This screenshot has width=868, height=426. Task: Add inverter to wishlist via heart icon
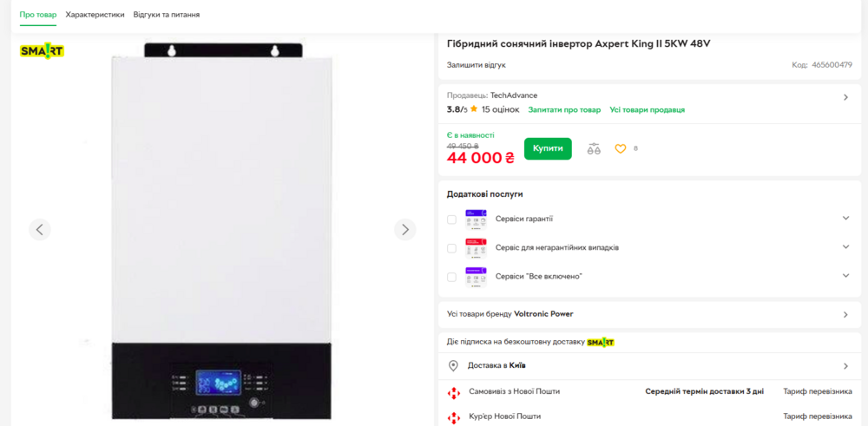click(621, 148)
